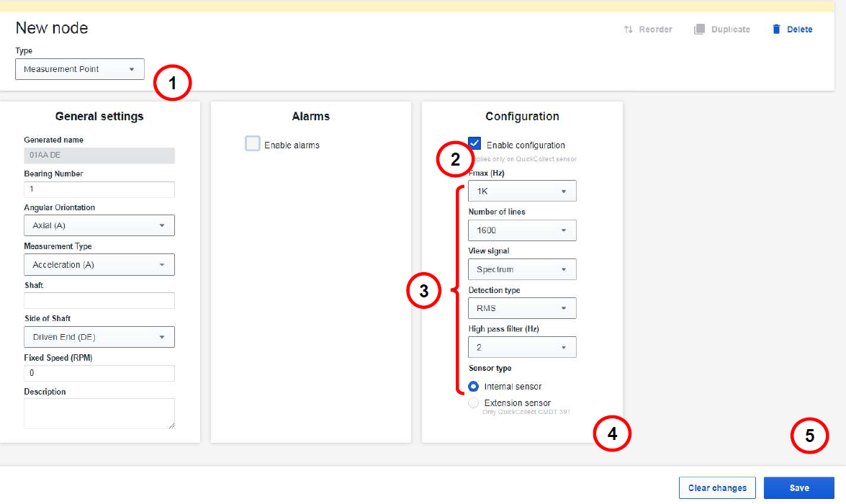Viewport: 846px width, 504px height.
Task: Click the Duplicate label text
Action: 731,29
